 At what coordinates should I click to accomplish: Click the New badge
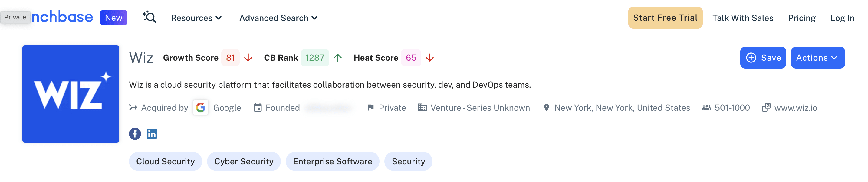[113, 18]
